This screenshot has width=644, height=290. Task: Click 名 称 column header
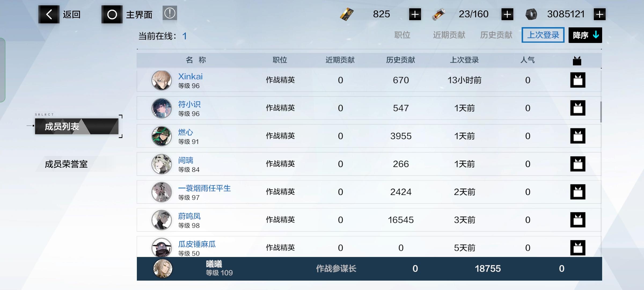point(196,60)
